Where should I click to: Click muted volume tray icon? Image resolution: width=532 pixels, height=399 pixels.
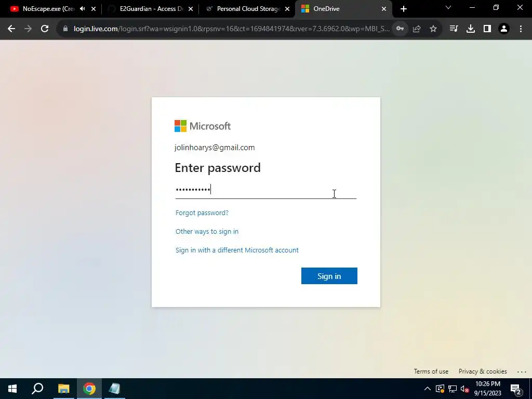tap(465, 389)
